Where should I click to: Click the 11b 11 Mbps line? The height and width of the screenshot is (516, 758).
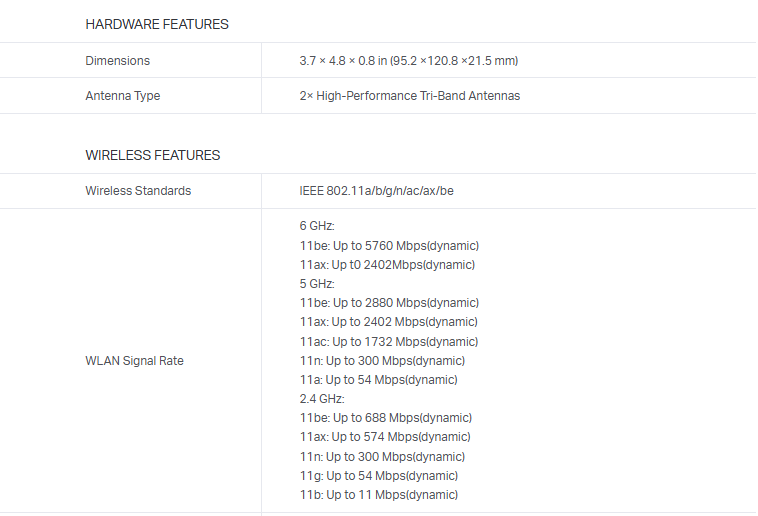(378, 495)
